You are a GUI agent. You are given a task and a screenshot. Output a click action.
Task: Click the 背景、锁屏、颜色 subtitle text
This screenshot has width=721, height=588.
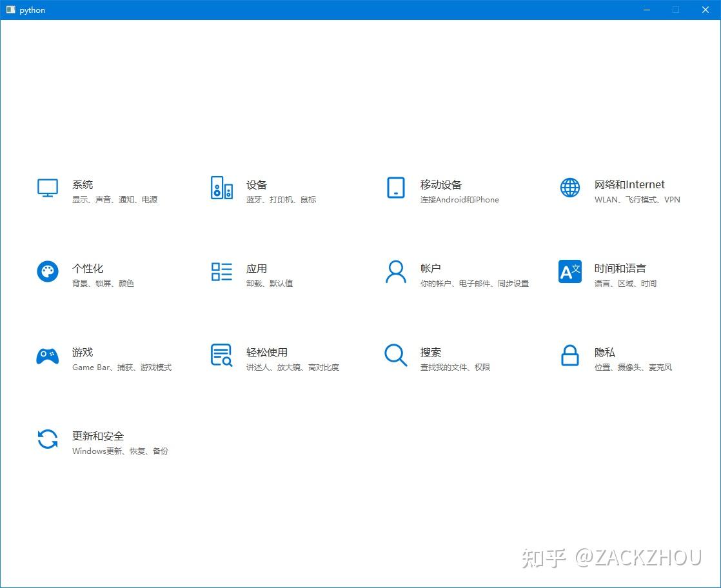click(x=104, y=283)
